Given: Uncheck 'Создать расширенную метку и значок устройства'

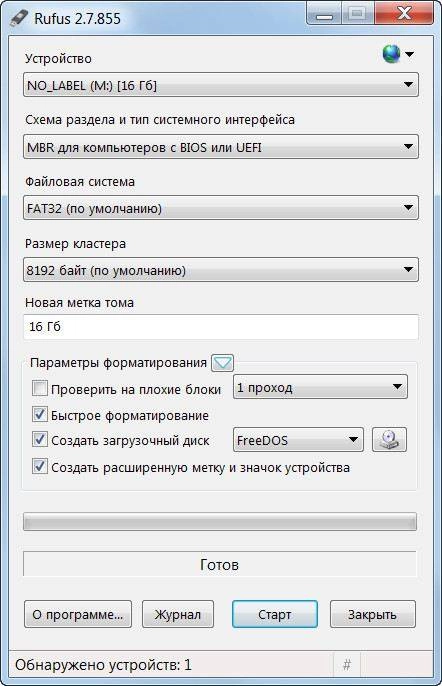Looking at the screenshot, I should coord(40,466).
